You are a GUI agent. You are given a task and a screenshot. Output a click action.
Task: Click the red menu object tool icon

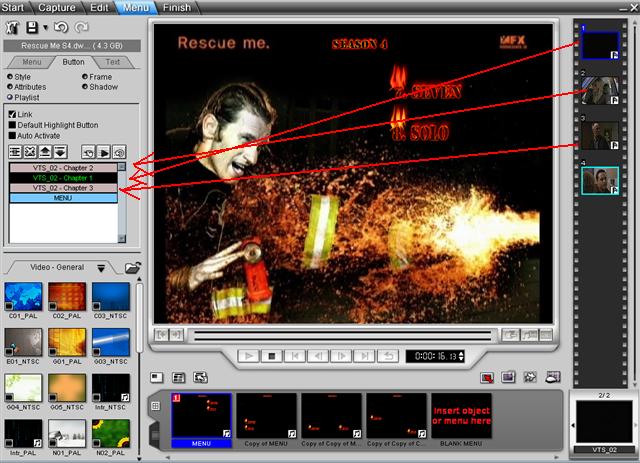[487, 377]
